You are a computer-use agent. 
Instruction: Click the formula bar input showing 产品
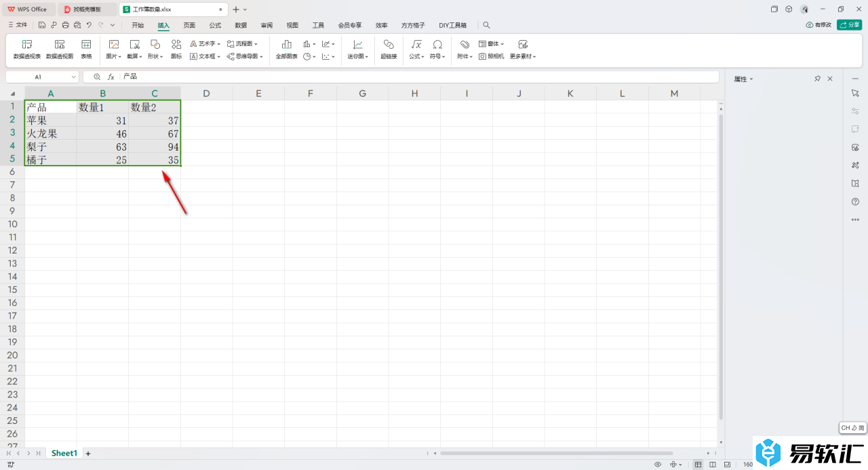tap(419, 77)
